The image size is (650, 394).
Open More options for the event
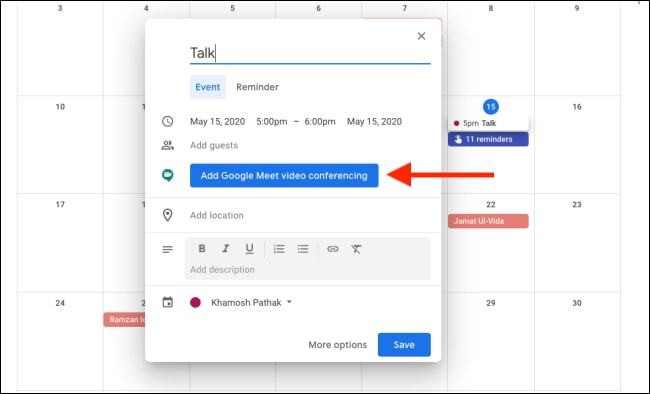(x=337, y=345)
